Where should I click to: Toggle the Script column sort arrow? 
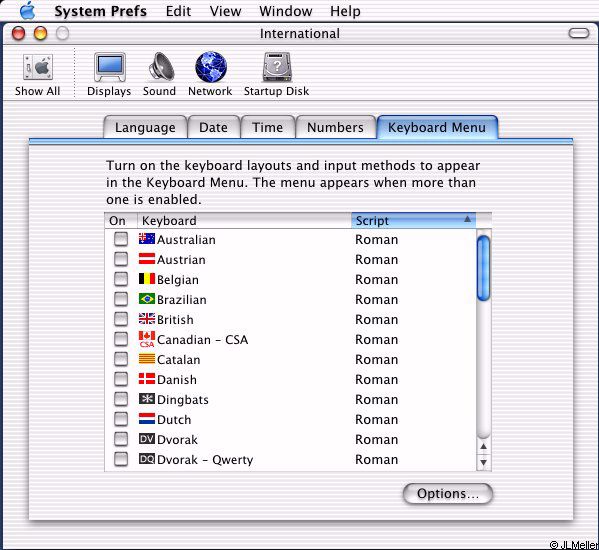[467, 219]
